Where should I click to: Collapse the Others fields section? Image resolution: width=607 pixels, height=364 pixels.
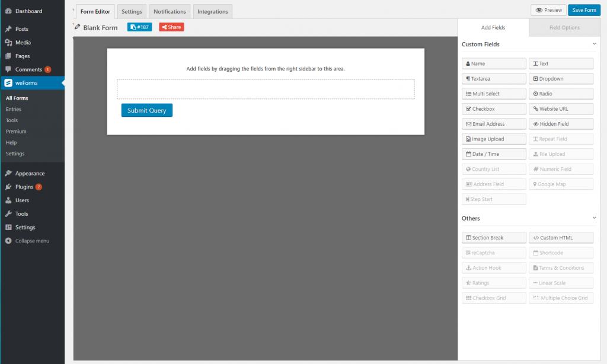(594, 218)
